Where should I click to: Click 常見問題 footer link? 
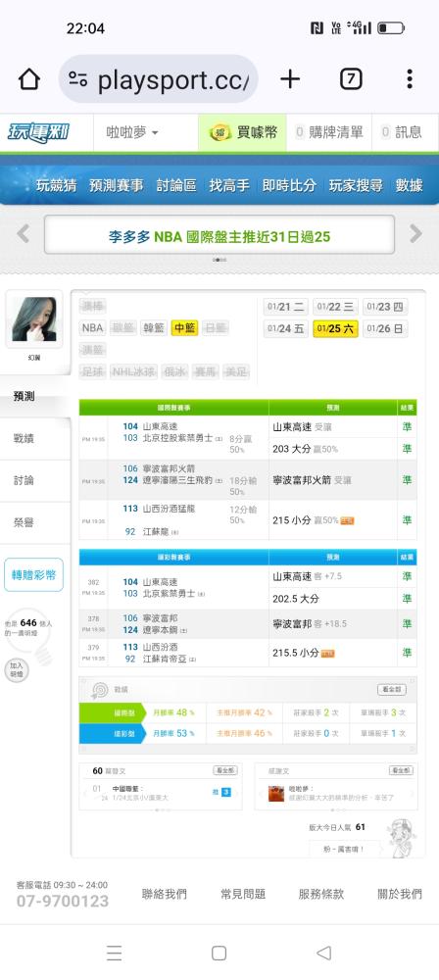click(x=243, y=894)
